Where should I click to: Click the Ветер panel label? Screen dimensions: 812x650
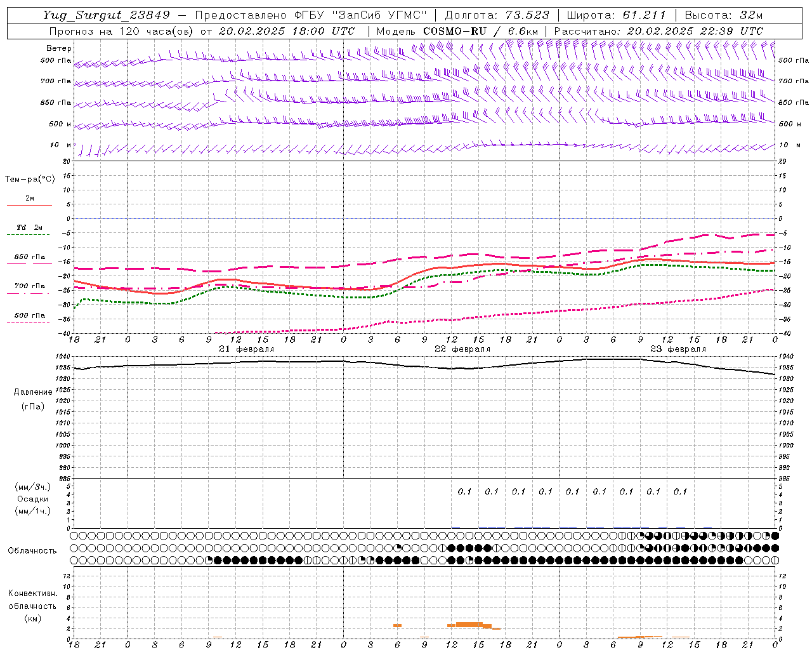59,48
